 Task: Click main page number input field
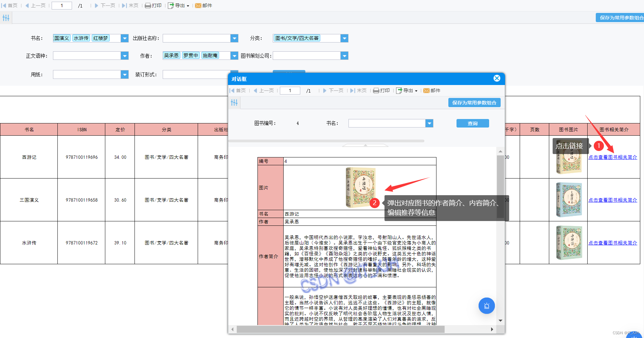(62, 5)
